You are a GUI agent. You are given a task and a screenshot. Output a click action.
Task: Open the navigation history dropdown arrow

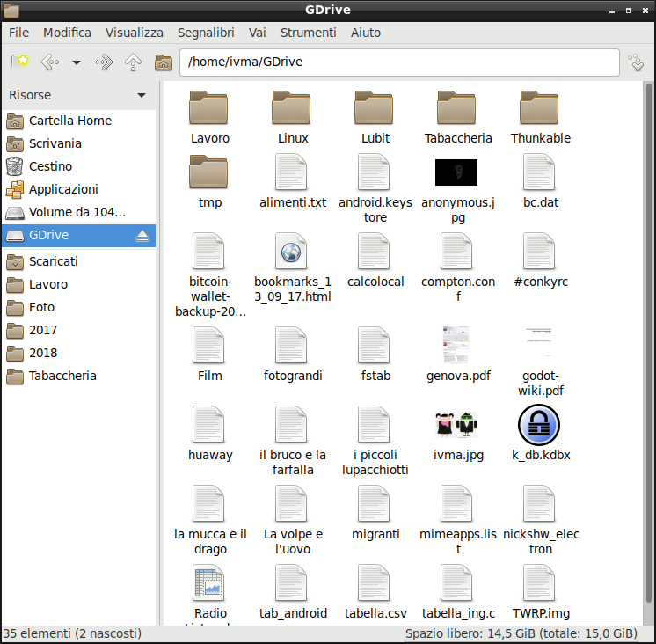(x=77, y=62)
